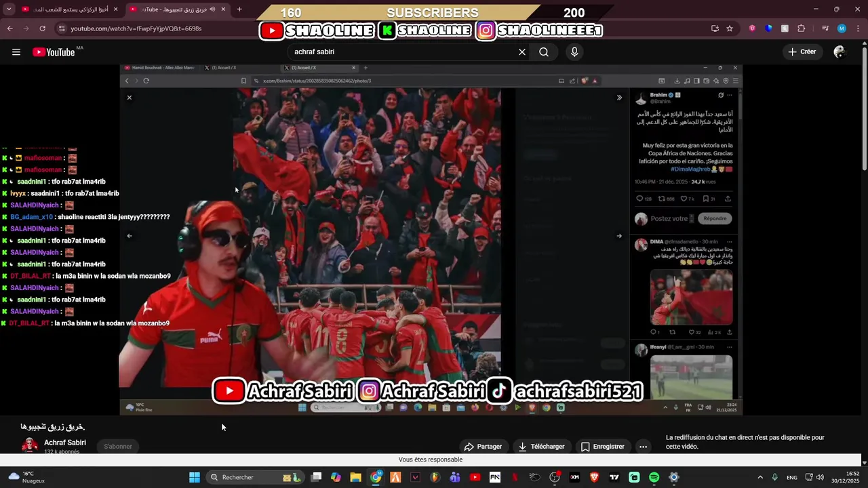Screen dimensions: 868x488
Task: Select the active YouTube tab
Action: [x=178, y=9]
